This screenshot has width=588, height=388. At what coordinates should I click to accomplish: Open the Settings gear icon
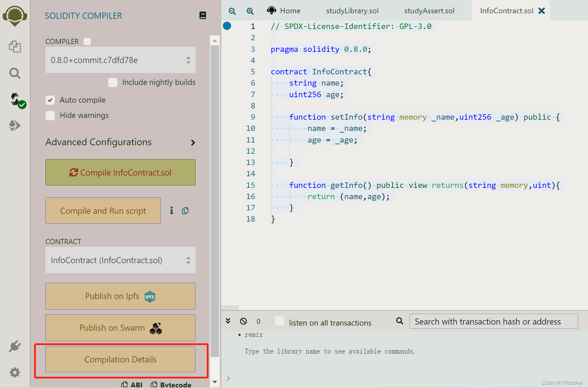[x=15, y=372]
